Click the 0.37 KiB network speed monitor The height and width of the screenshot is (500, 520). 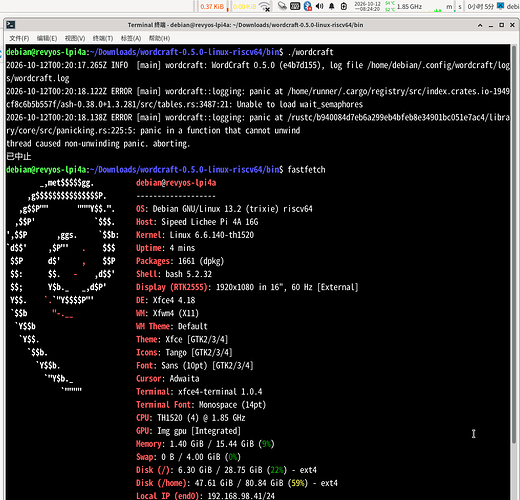click(212, 6)
